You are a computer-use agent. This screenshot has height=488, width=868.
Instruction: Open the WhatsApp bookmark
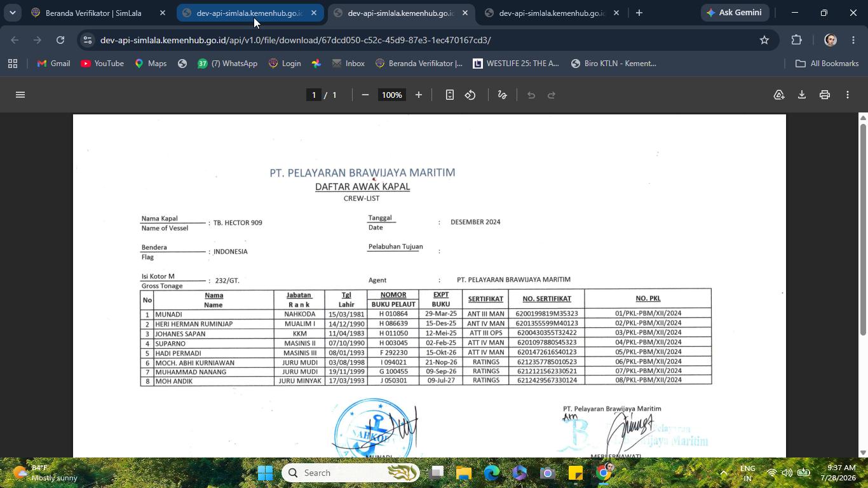[x=227, y=64]
